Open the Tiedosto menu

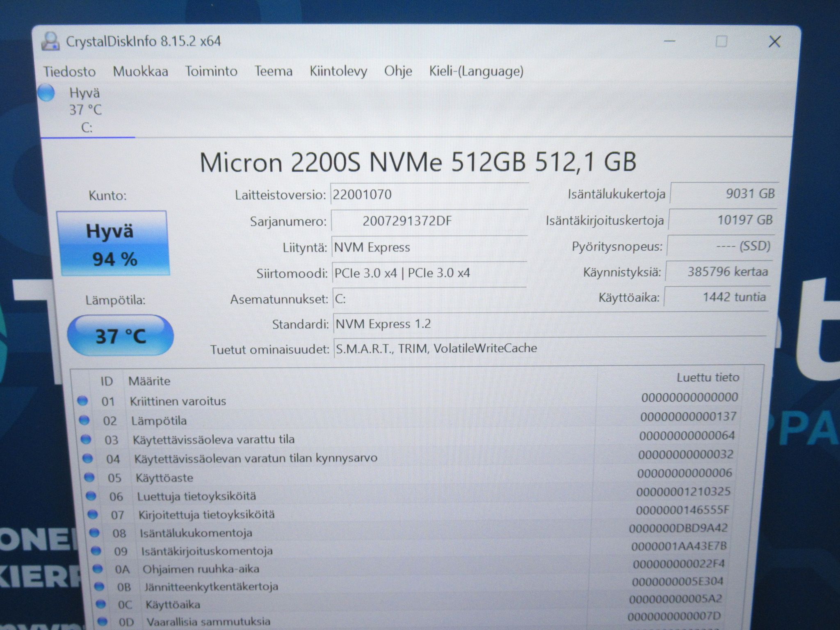click(x=69, y=71)
